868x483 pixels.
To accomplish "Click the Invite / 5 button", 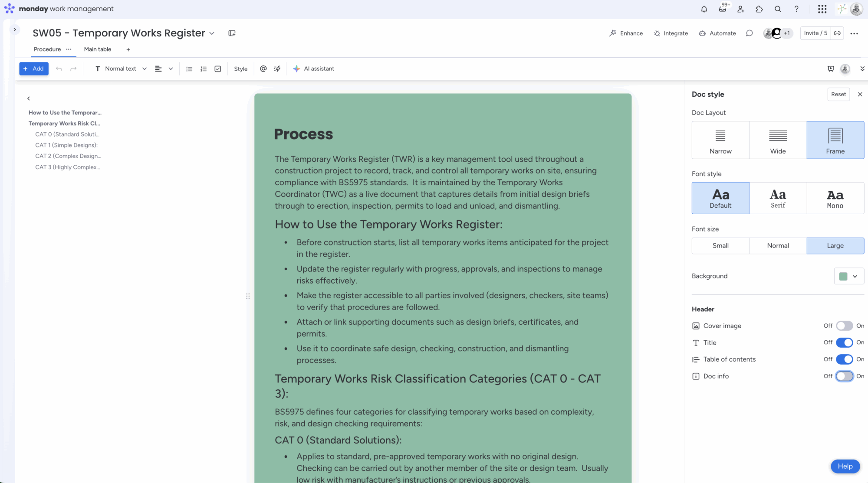I will tap(815, 33).
